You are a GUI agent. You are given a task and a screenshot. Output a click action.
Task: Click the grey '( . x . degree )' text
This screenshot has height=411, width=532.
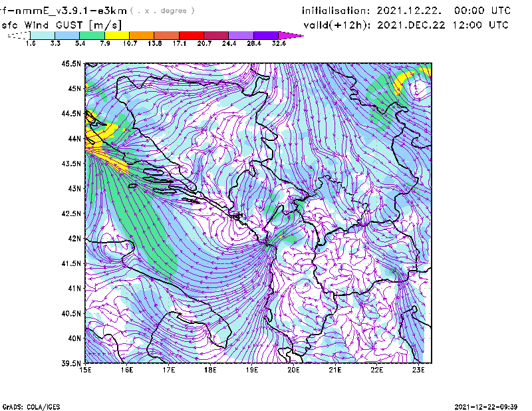[162, 11]
